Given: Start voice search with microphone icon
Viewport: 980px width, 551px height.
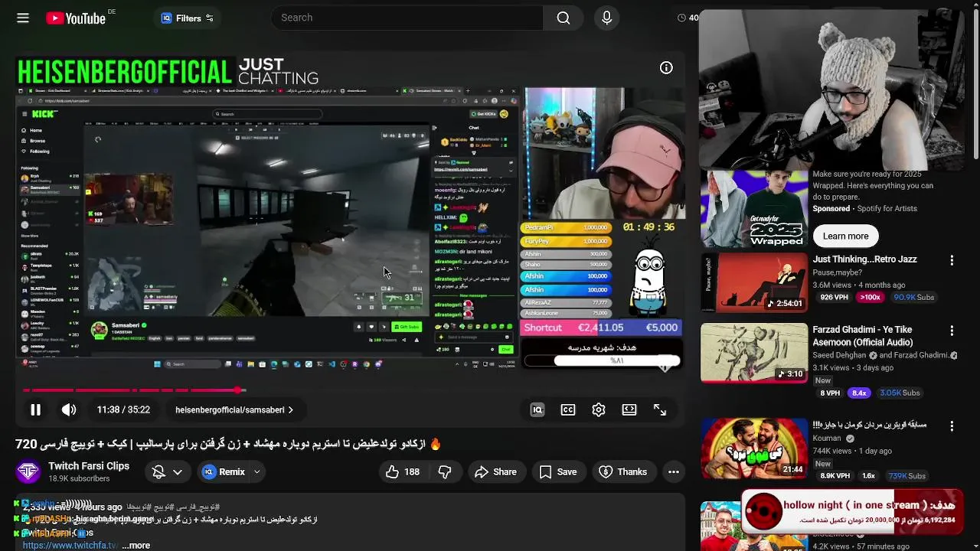Looking at the screenshot, I should [607, 18].
